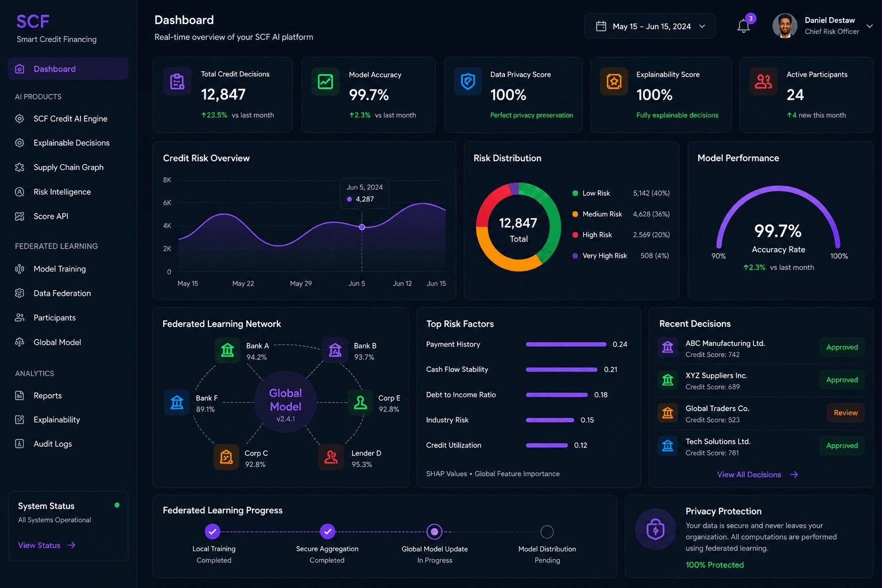Click the Local Training completed step marker

[x=212, y=531]
